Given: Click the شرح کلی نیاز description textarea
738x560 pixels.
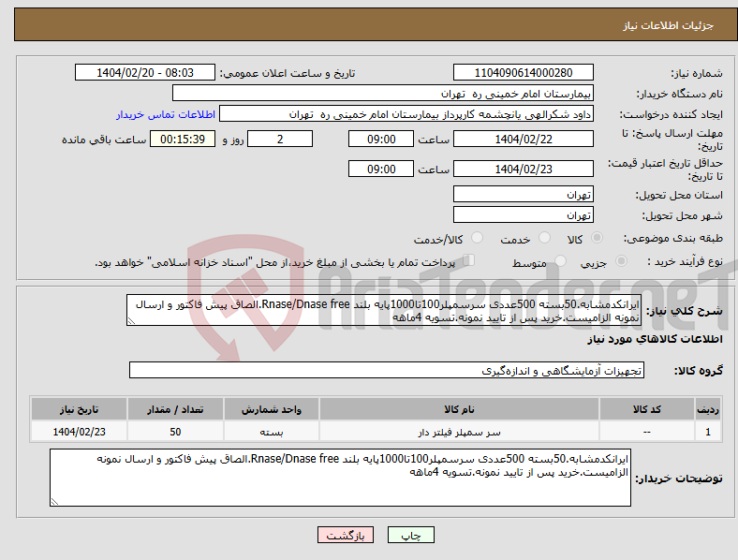Looking at the screenshot, I should [384, 310].
